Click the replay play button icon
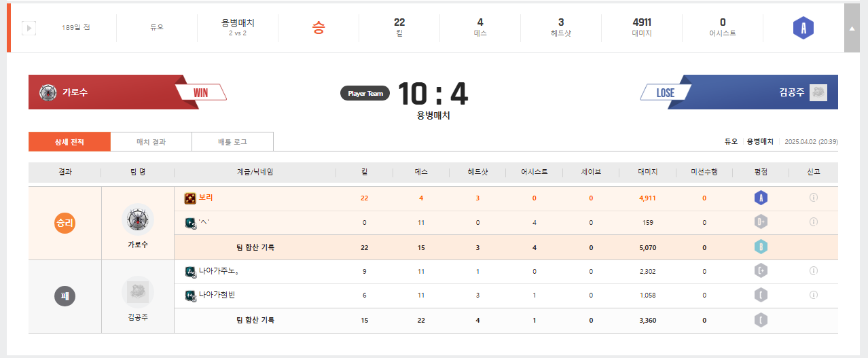 coord(29,28)
